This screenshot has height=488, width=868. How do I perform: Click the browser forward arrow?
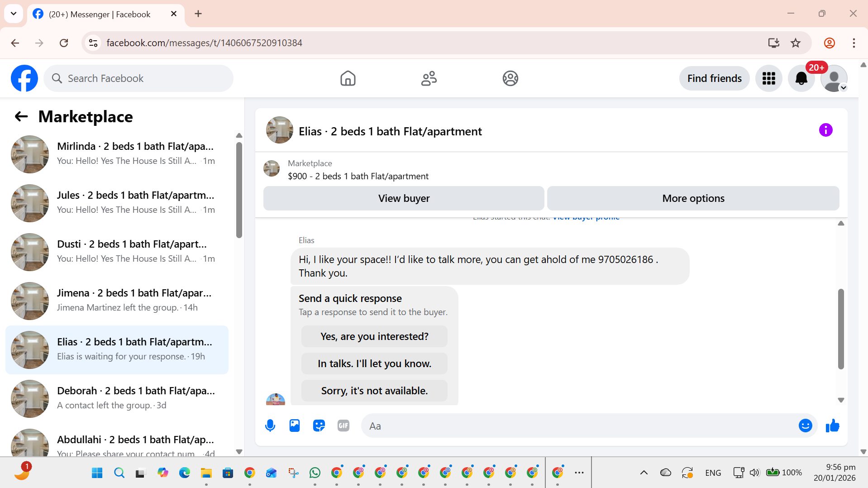coord(39,43)
